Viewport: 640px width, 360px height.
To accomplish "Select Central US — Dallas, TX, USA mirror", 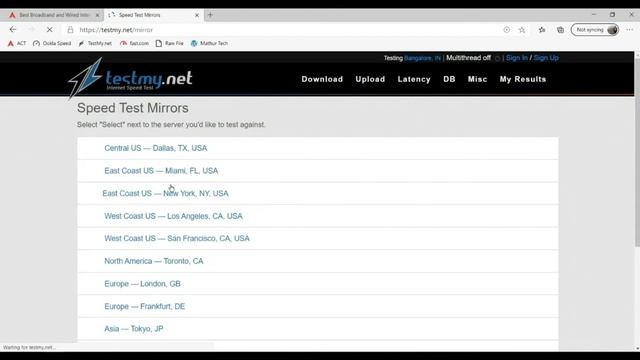I will 156,148.
